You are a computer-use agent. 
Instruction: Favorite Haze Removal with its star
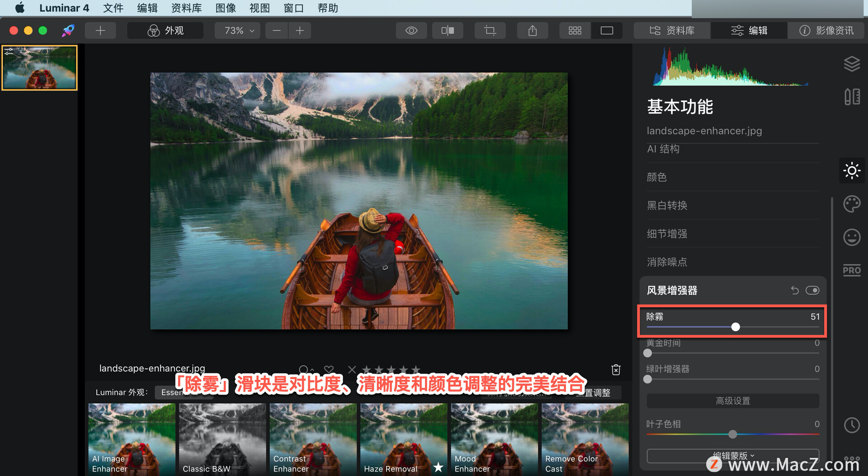click(438, 467)
